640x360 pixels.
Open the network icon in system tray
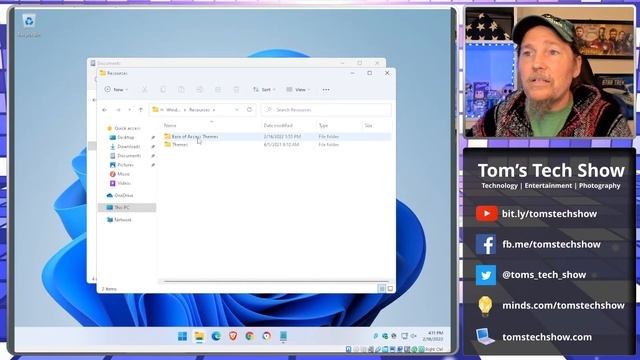404,336
